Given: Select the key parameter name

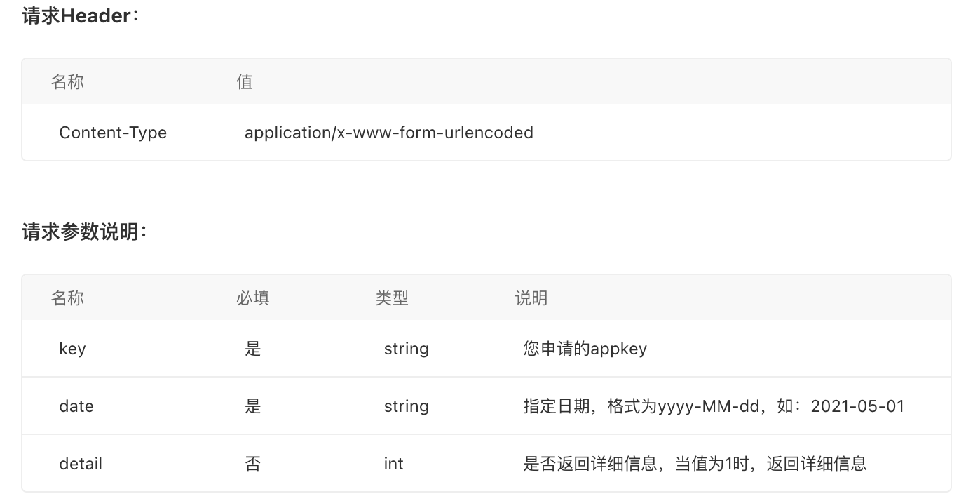Looking at the screenshot, I should coord(72,349).
